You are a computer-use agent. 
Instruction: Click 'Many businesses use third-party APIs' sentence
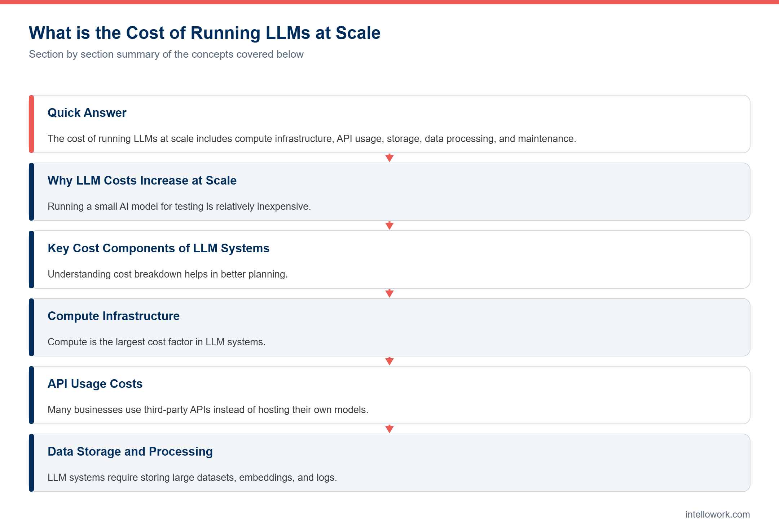pos(208,410)
